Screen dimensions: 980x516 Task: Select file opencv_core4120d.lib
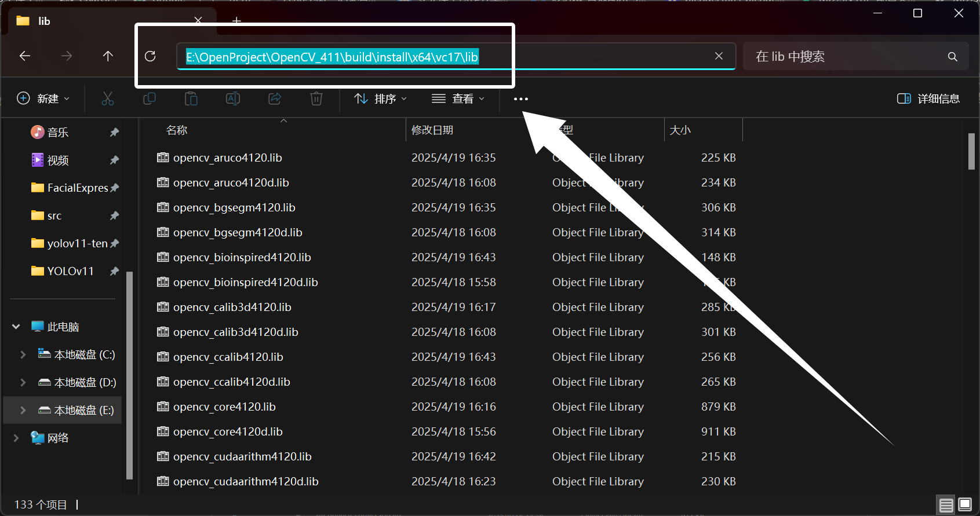coord(228,431)
